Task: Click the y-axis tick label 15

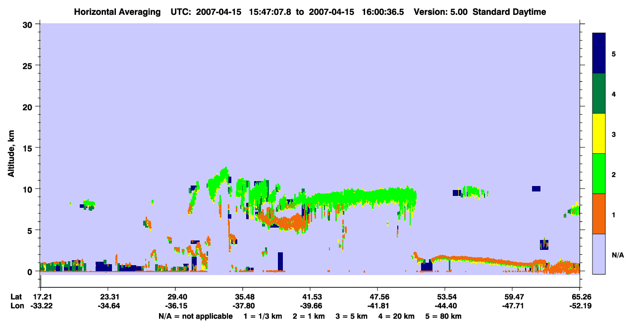Action: pos(29,148)
